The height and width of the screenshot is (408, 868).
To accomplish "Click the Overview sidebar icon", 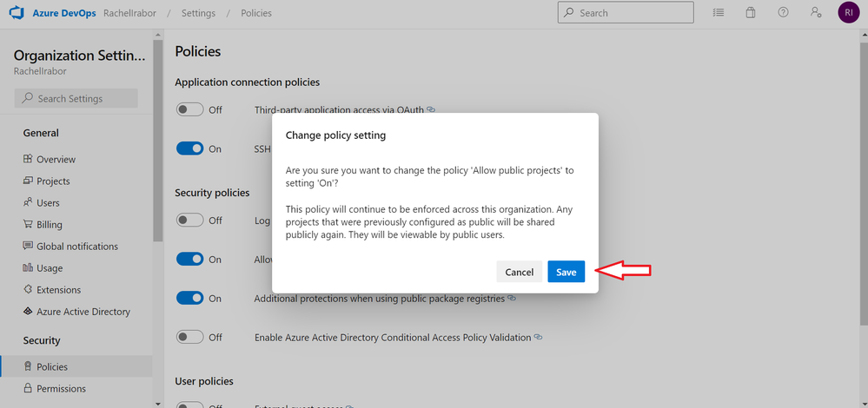I will click(x=28, y=159).
